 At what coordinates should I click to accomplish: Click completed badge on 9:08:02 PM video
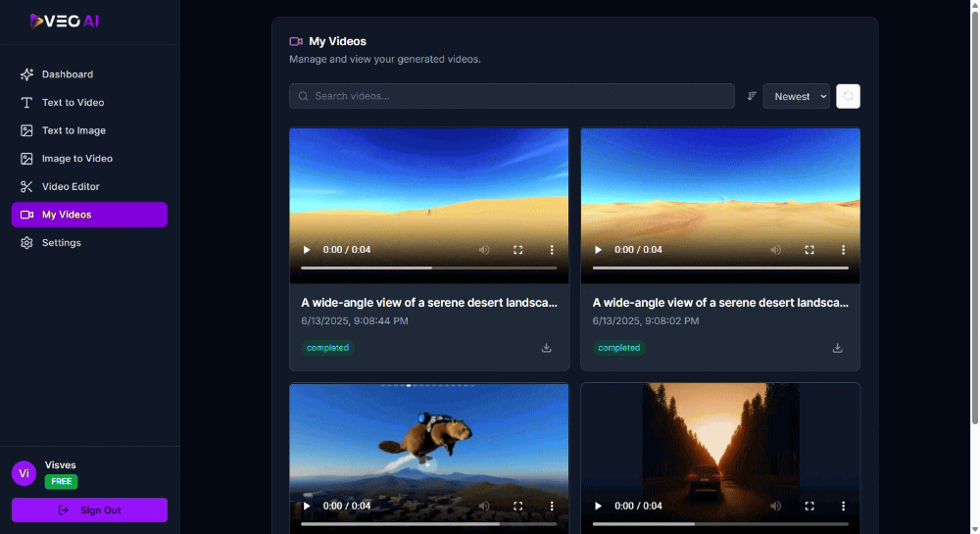618,348
